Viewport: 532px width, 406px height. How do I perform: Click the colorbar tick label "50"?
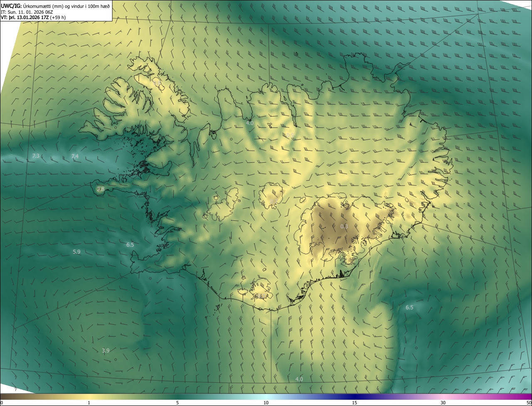[529, 403]
